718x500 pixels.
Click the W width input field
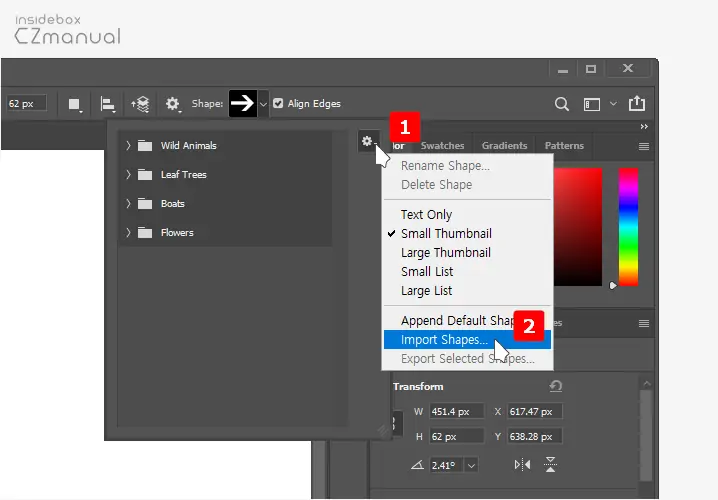coord(456,412)
